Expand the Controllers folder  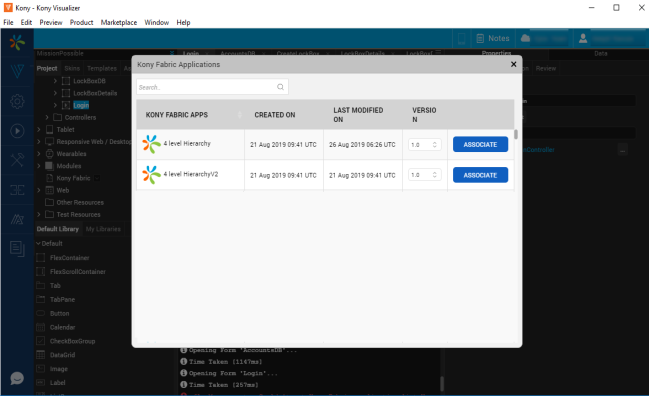click(x=47, y=118)
